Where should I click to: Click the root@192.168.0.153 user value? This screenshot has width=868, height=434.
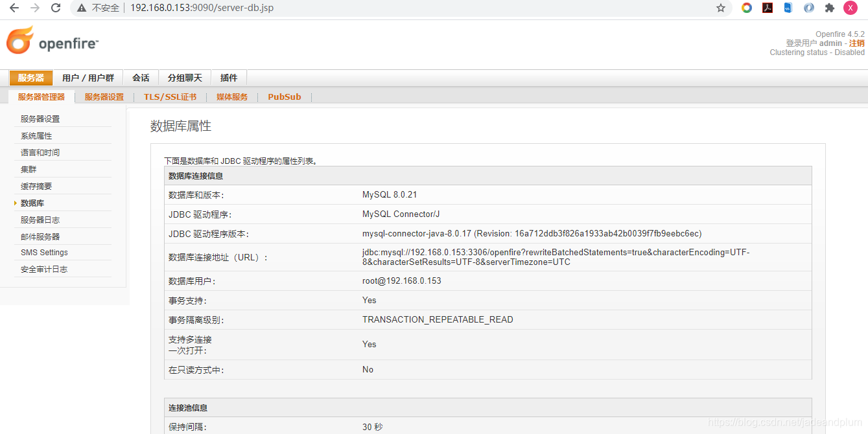(x=402, y=281)
